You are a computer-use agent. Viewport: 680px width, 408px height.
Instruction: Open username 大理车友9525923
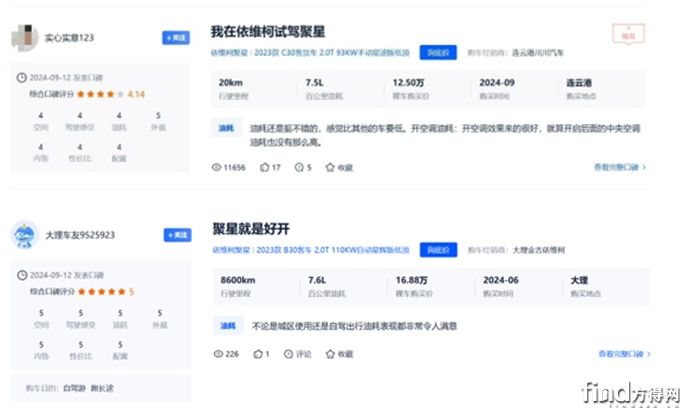tap(80, 235)
